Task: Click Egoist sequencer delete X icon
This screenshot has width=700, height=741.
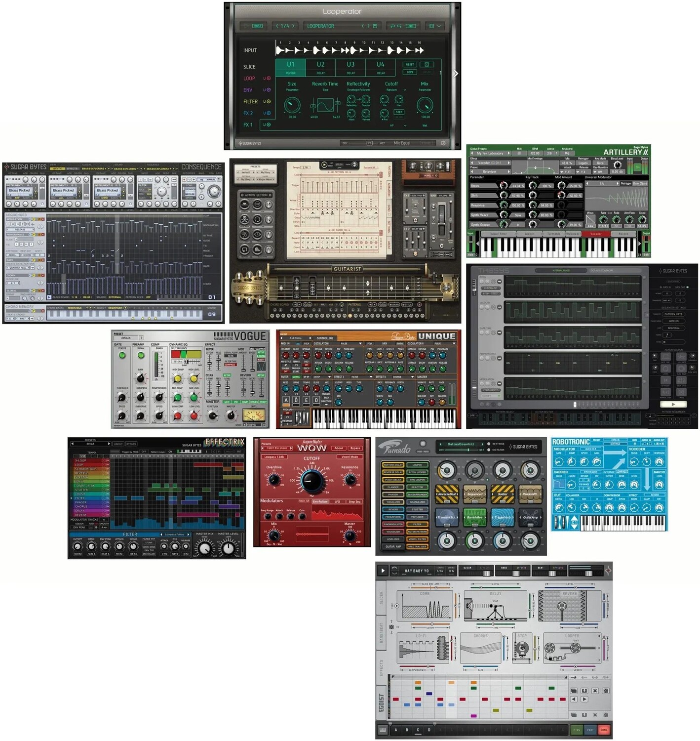Action: pos(595,691)
